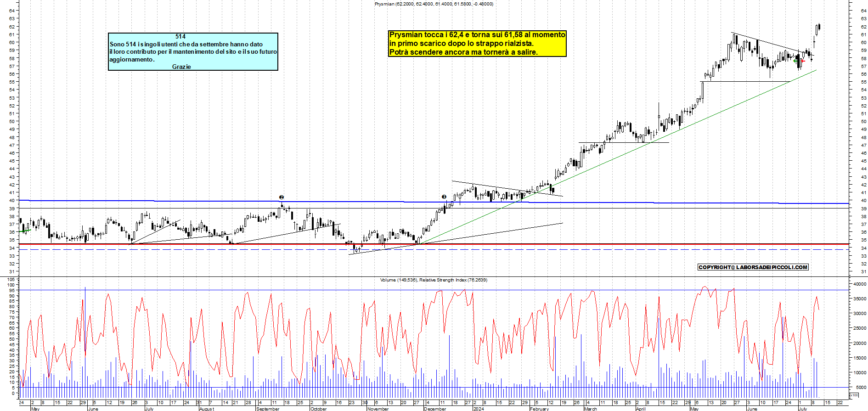Click the 'March' label on the time axis
This screenshot has width=868, height=411.
pos(591,409)
